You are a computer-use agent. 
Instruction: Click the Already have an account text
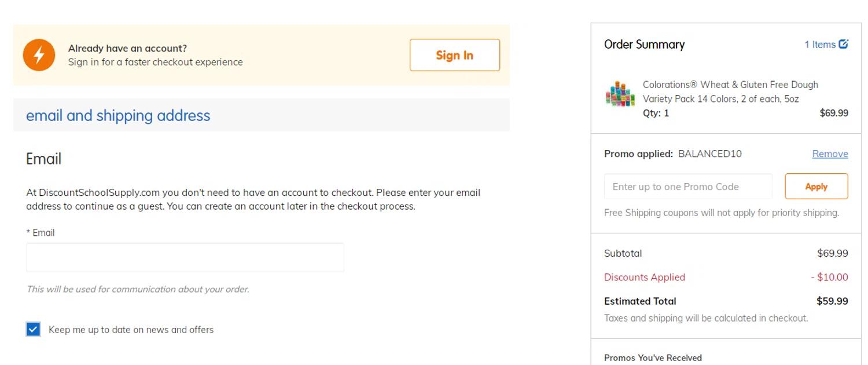tap(127, 49)
